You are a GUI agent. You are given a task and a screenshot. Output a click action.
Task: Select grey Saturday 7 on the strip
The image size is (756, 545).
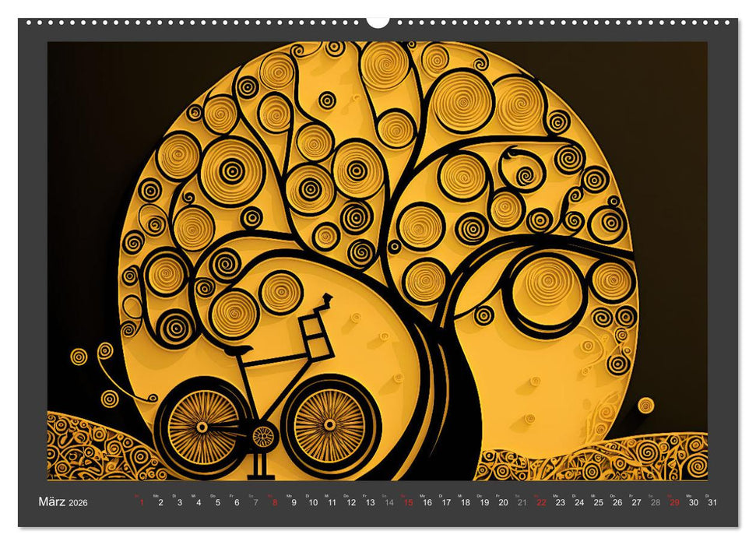(x=255, y=502)
